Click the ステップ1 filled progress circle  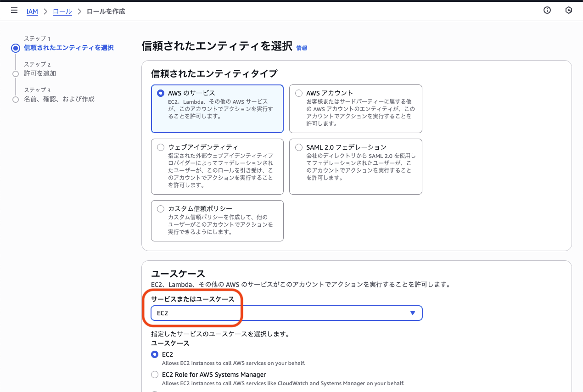pyautogui.click(x=16, y=48)
